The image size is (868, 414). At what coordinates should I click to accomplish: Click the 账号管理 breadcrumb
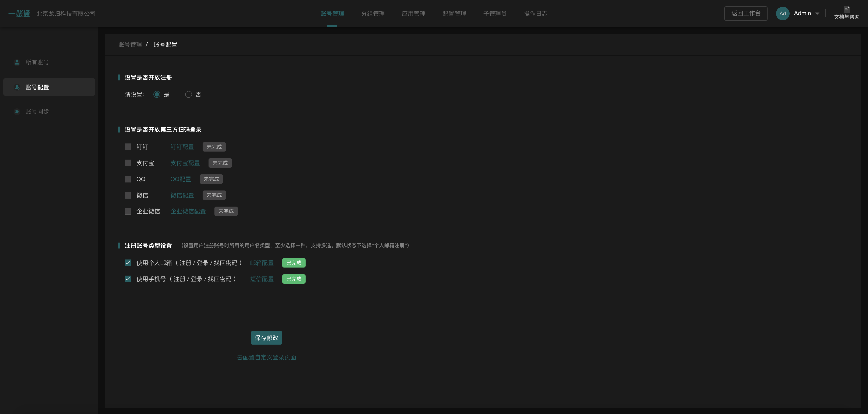(130, 44)
